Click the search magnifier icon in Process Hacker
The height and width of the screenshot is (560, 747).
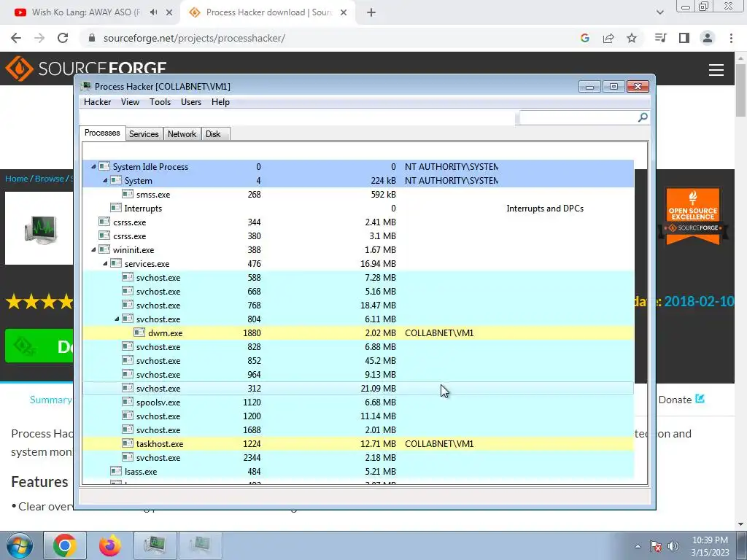pos(643,117)
